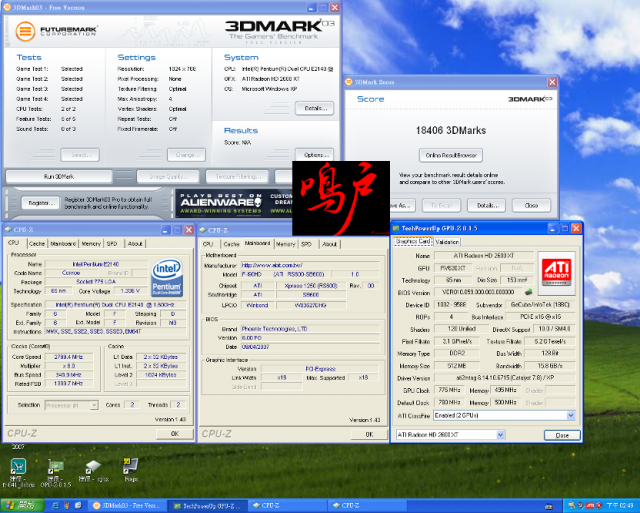Click the keyboard language bar icon
Screen dimensions: 640x513
pos(549,506)
